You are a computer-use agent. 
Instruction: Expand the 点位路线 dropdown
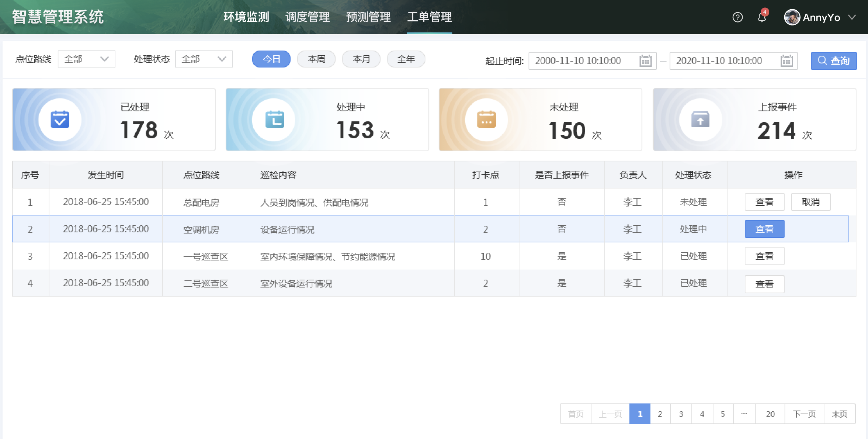(86, 59)
